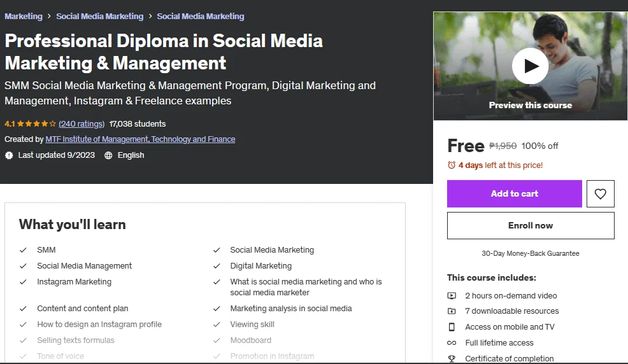Click the 17,038 students text
628x364 pixels.
point(138,124)
